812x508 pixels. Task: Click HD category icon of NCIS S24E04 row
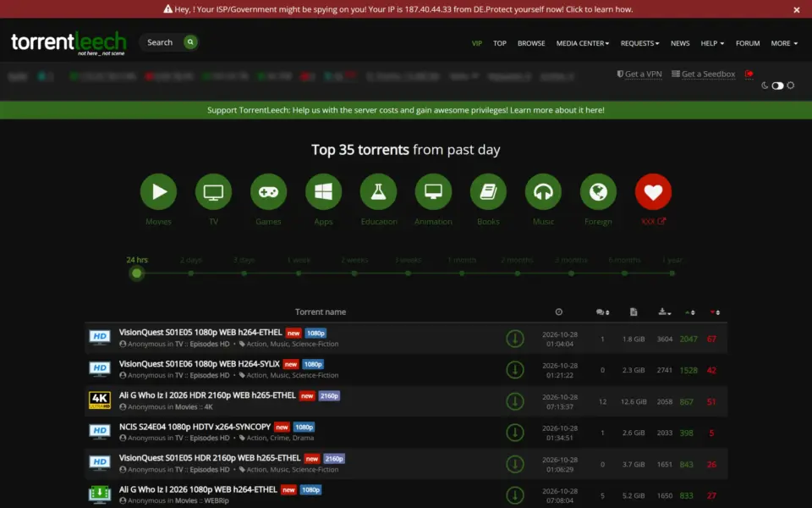[100, 431]
